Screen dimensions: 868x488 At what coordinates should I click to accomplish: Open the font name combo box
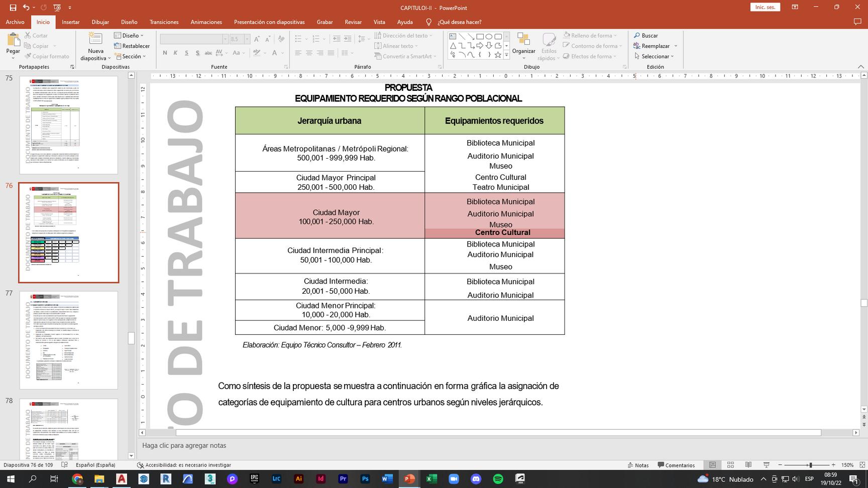point(194,39)
